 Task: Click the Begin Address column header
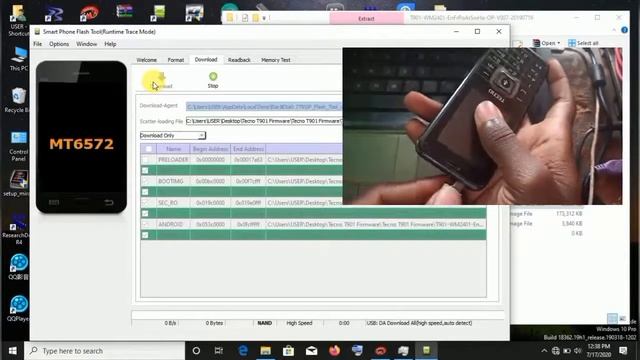(x=210, y=149)
